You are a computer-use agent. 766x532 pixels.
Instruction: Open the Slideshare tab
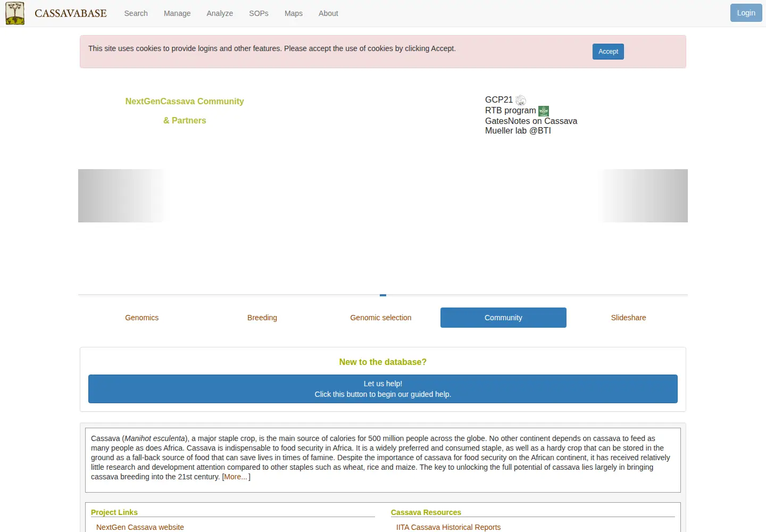coord(628,318)
